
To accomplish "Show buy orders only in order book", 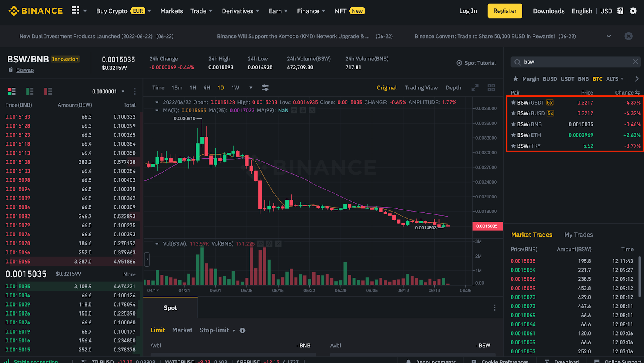I will pos(30,91).
